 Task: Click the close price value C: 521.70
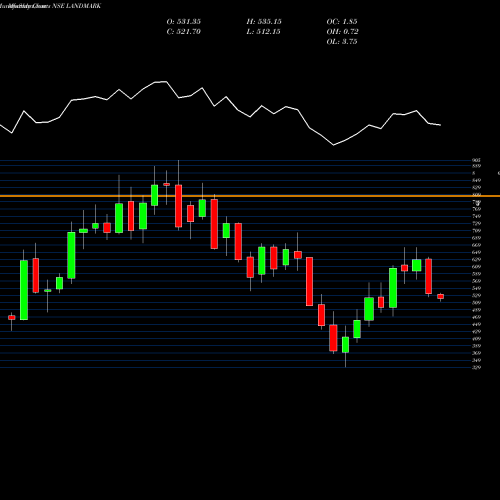tap(184, 32)
